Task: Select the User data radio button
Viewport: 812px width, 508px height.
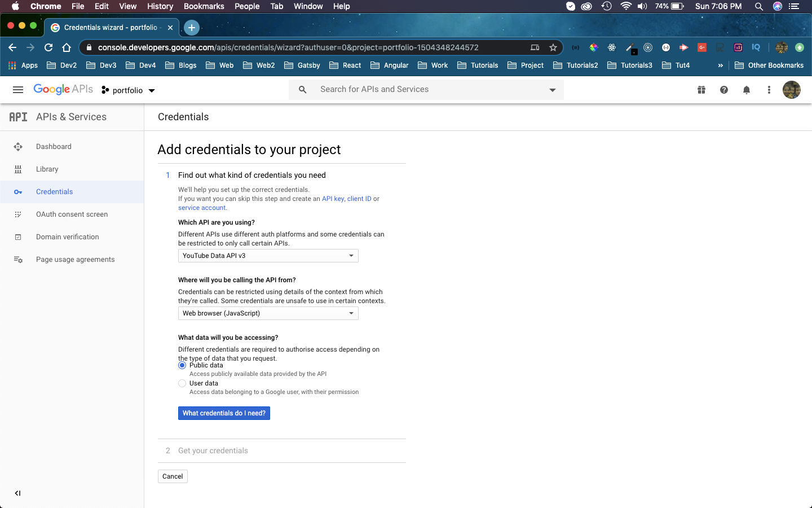Action: (x=182, y=383)
